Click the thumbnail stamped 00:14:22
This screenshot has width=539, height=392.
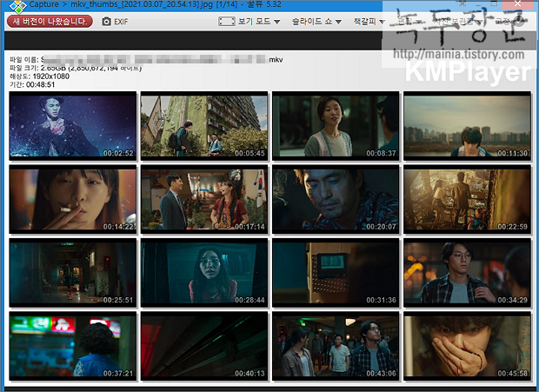click(73, 200)
